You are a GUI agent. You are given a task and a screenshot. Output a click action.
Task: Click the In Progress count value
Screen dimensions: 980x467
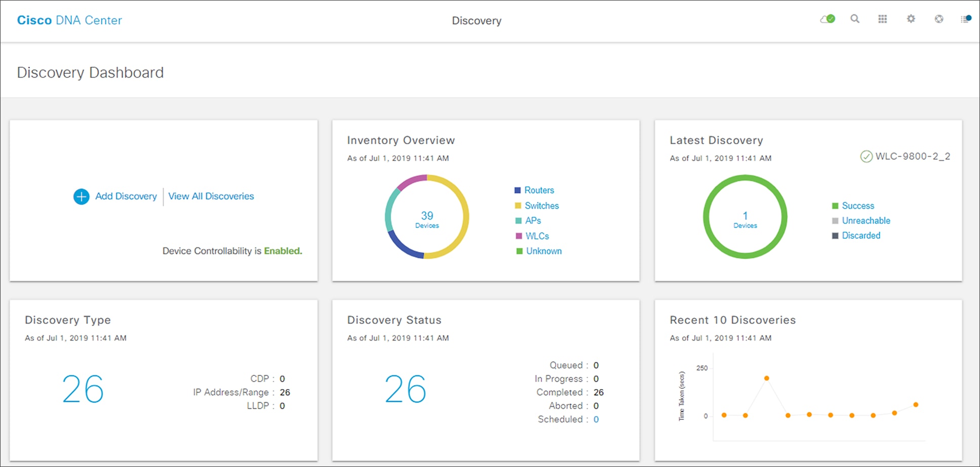click(x=596, y=379)
